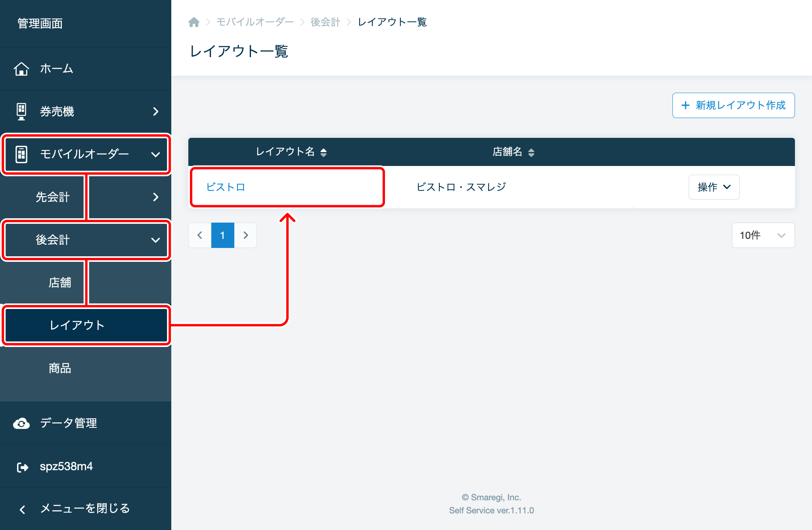Select the ホーム sidebar icon

point(22,69)
